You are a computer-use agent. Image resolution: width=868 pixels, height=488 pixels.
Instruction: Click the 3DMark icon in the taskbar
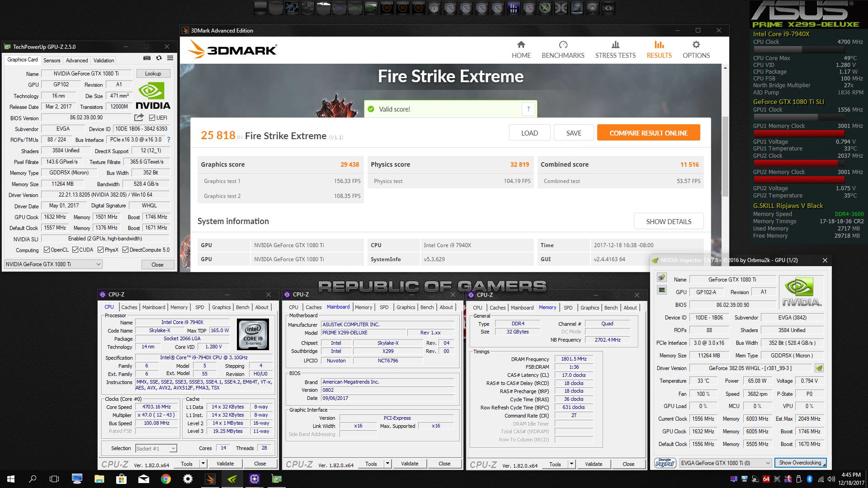[x=210, y=479]
